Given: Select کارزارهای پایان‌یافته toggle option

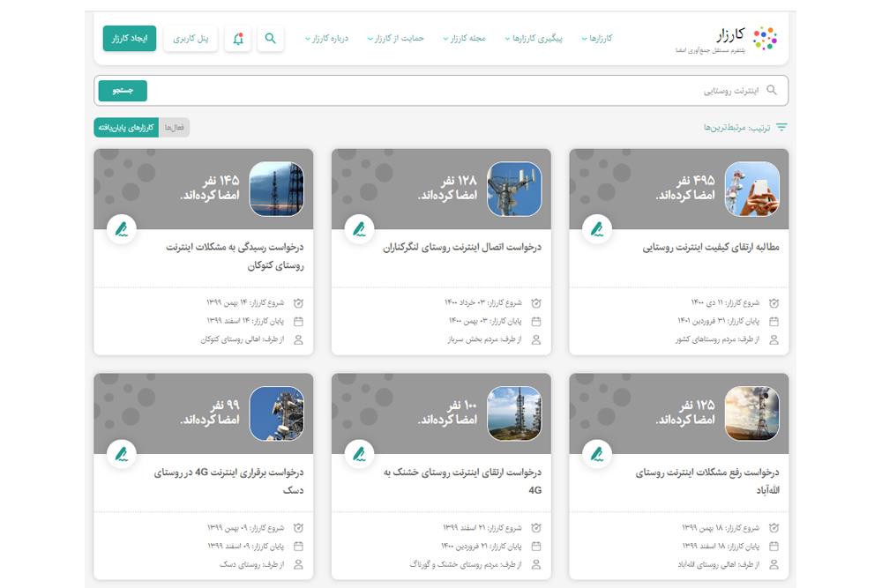Looking at the screenshot, I should point(127,128).
